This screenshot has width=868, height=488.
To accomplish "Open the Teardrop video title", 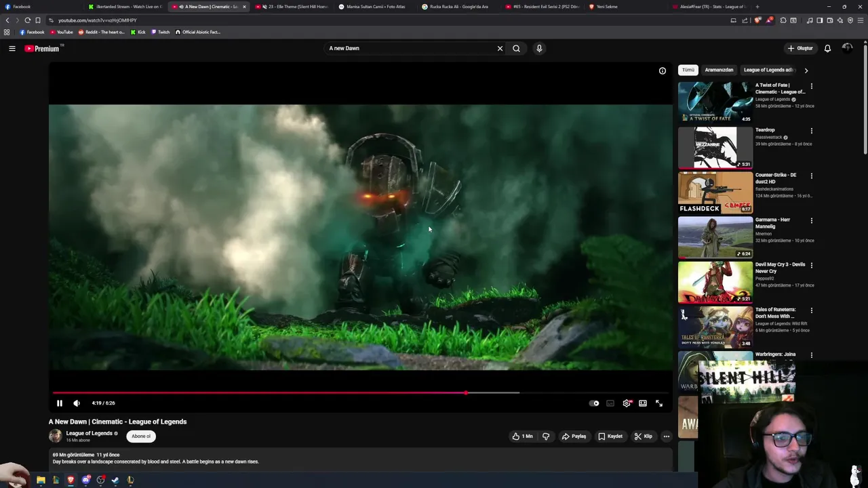I will (765, 129).
